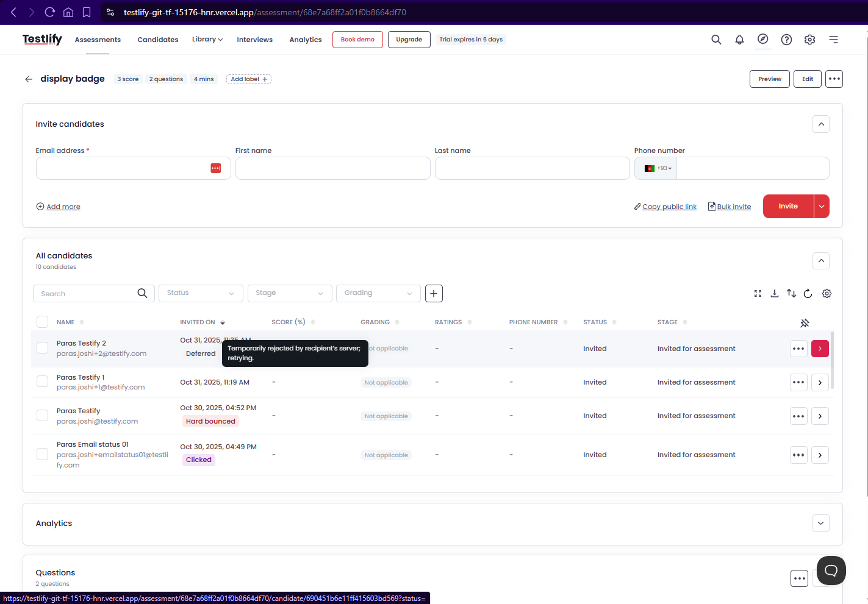Image resolution: width=868 pixels, height=604 pixels.
Task: Open more options next to Edit button
Action: click(x=834, y=79)
